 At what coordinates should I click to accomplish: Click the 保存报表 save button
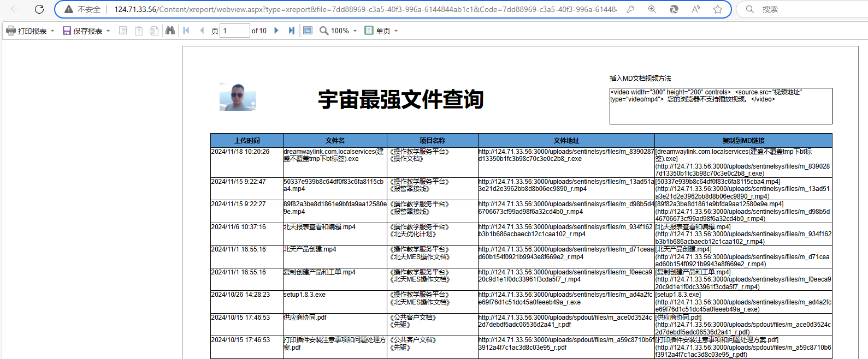tap(82, 31)
